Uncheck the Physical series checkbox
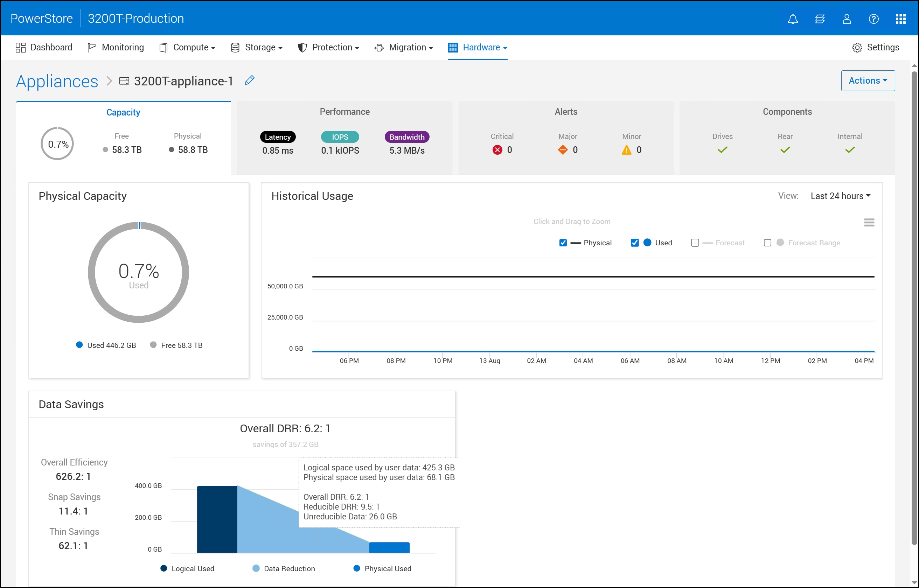Image resolution: width=919 pixels, height=588 pixels. point(563,243)
